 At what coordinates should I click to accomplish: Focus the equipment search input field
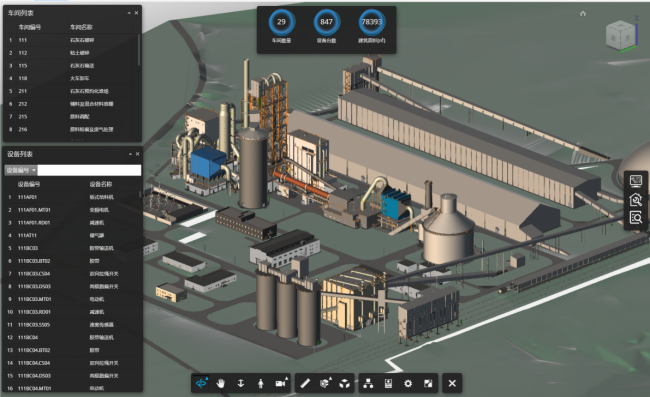tap(89, 170)
